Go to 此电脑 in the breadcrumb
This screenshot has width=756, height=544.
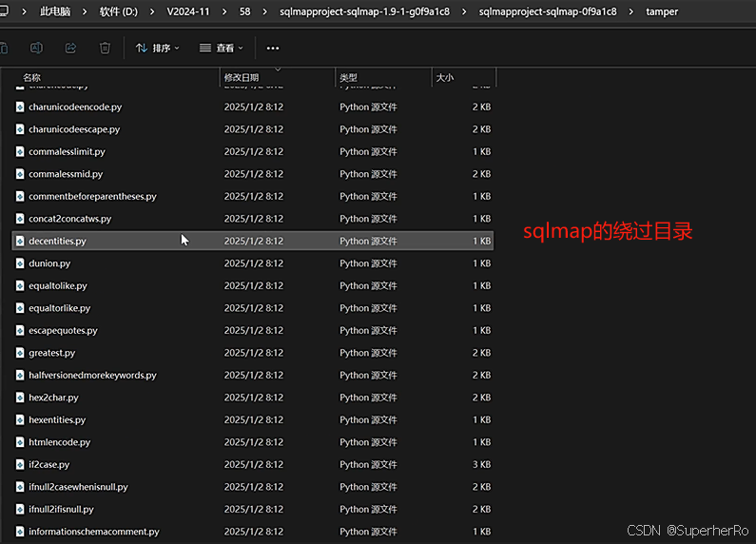pyautogui.click(x=55, y=11)
